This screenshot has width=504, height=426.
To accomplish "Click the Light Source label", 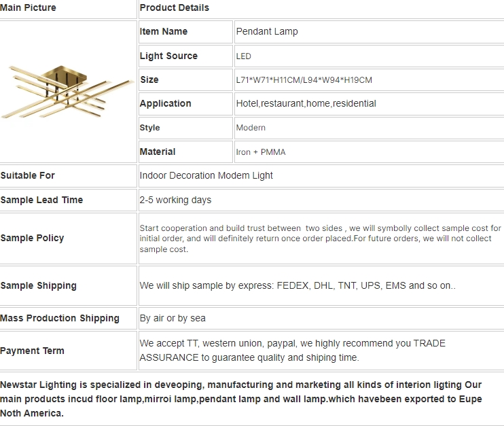I will pyautogui.click(x=168, y=56).
